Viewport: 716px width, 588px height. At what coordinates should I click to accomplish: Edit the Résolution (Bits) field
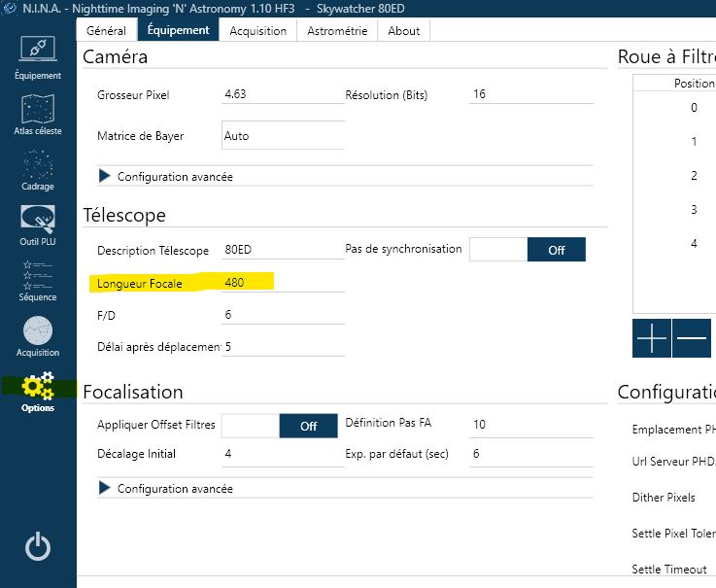(531, 94)
